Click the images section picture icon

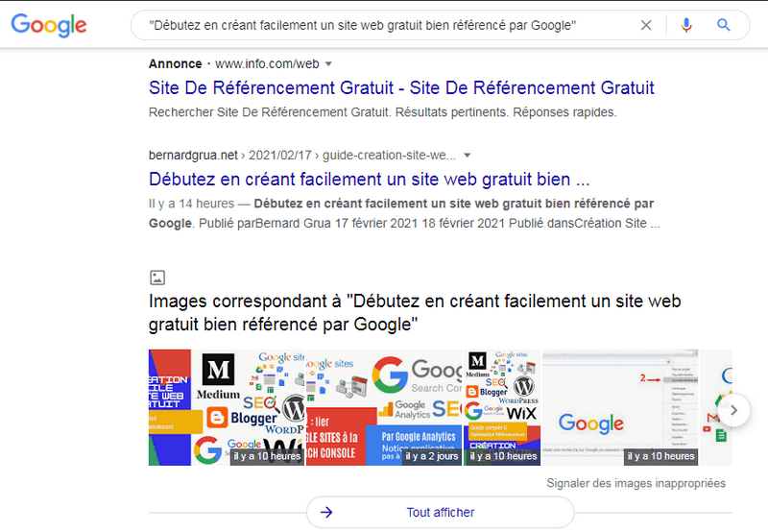point(157,278)
